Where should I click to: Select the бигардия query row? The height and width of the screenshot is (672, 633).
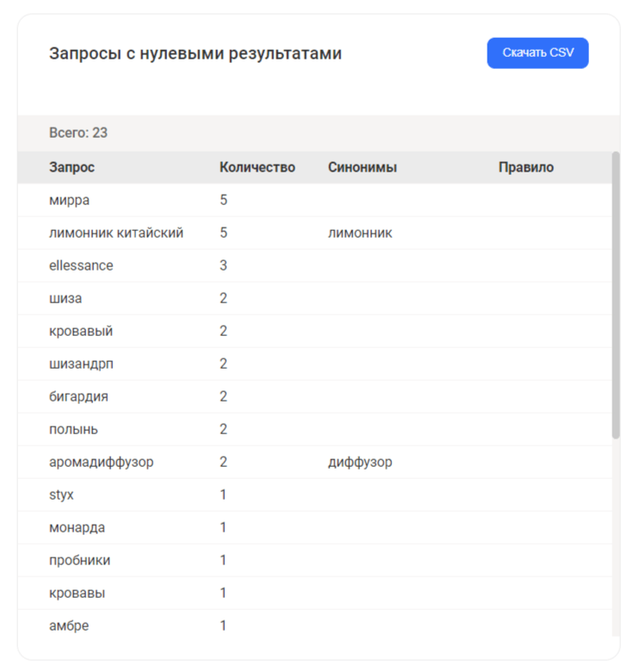315,396
